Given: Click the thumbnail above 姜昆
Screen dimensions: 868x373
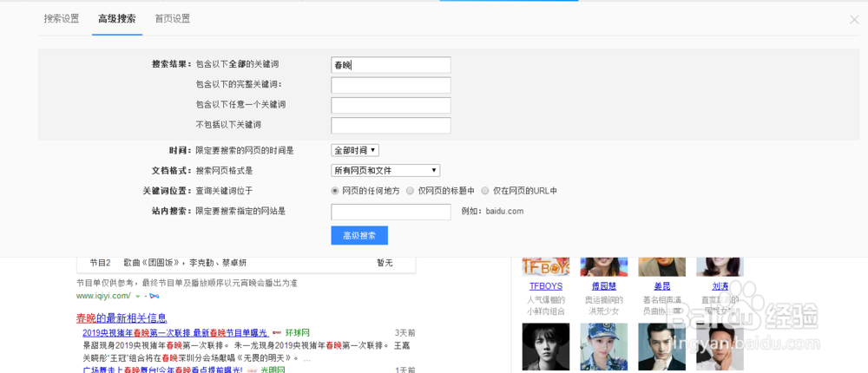Looking at the screenshot, I should [x=661, y=267].
